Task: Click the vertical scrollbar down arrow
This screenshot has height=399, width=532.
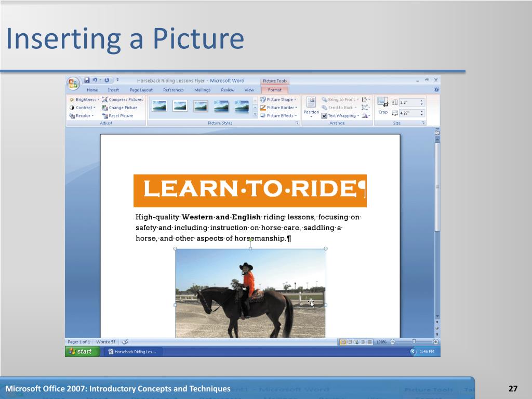Action: pos(437,316)
